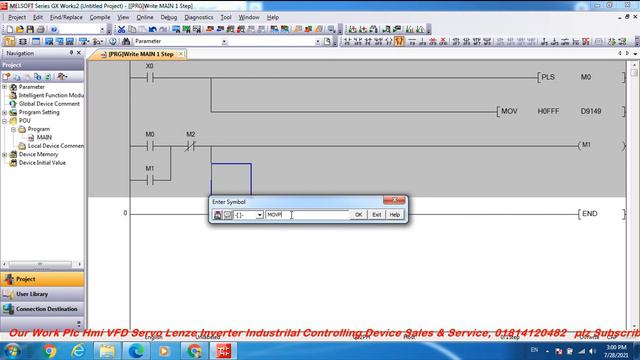This screenshot has width=640, height=360.
Task: Click the clock-shaped icon beside the binoculars
Action: point(113,42)
